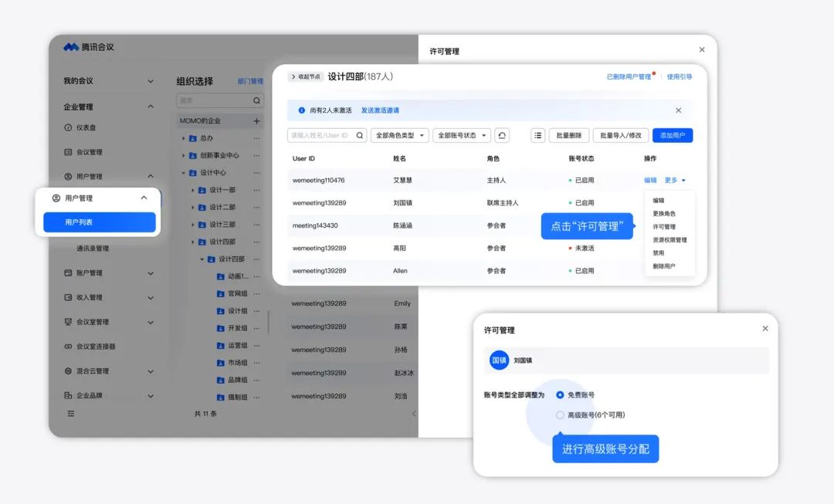Click the search magnifier in organization search
The width and height of the screenshot is (834, 504).
point(257,101)
